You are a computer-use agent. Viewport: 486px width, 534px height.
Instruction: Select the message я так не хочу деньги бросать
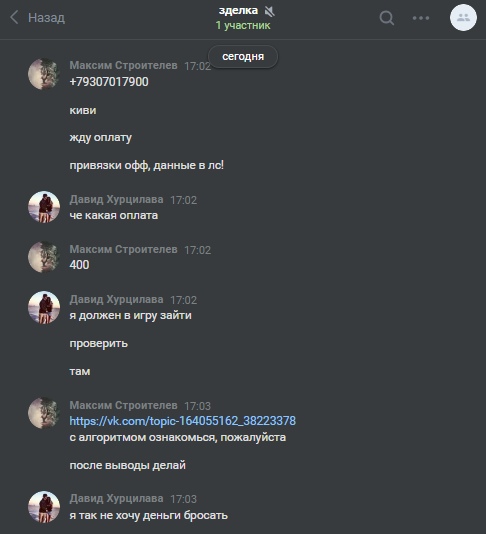click(x=148, y=515)
